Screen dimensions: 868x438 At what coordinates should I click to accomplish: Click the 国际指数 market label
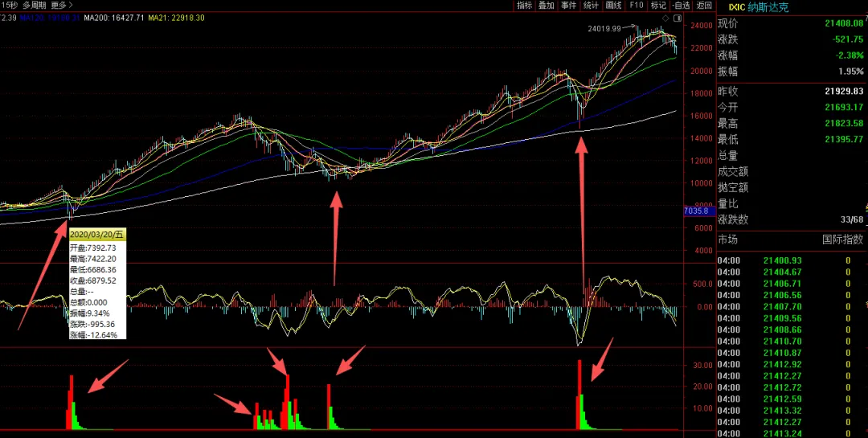point(842,239)
